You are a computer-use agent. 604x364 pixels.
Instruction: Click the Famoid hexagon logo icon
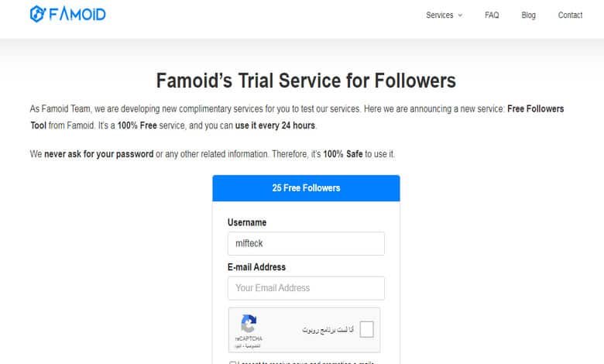[37, 14]
